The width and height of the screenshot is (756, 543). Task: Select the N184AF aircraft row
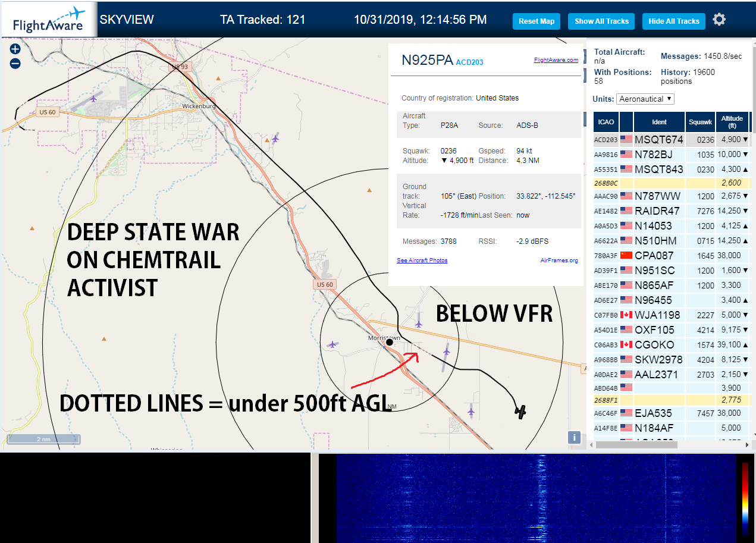[672, 428]
